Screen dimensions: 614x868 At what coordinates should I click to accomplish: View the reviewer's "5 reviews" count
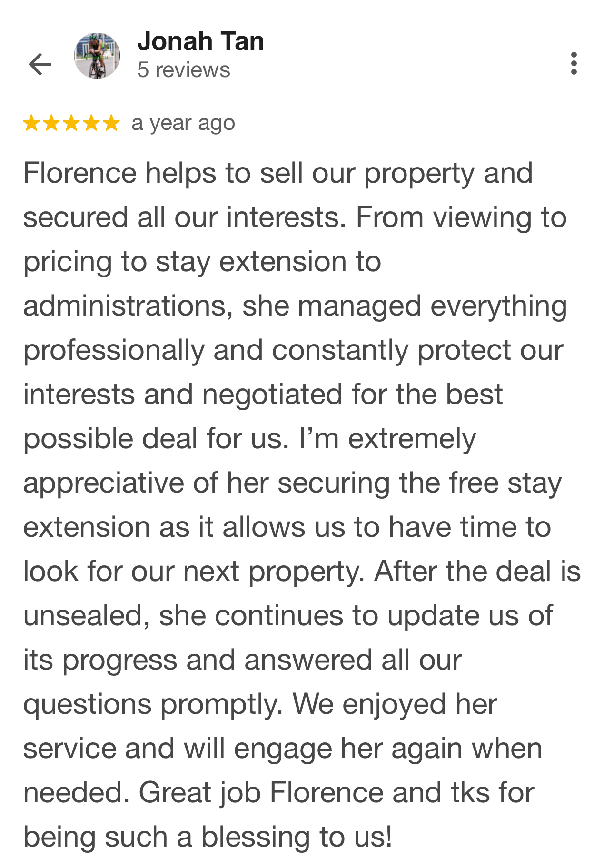[x=184, y=70]
